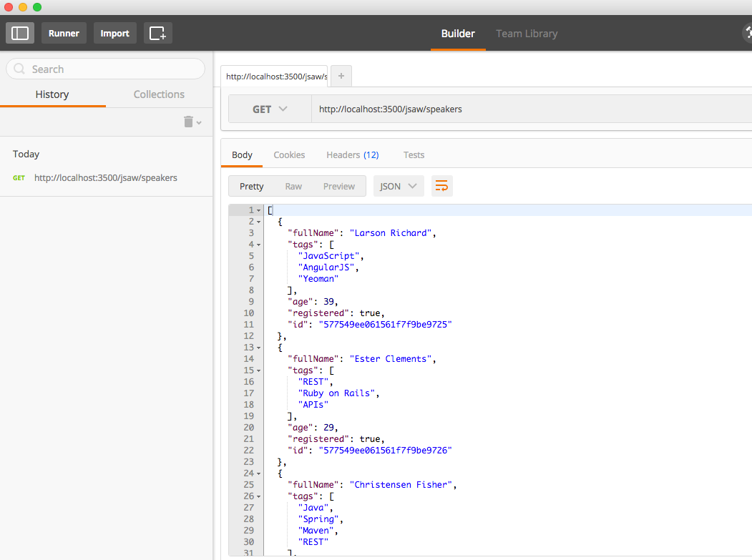Click the trash icon to clear history

click(187, 122)
